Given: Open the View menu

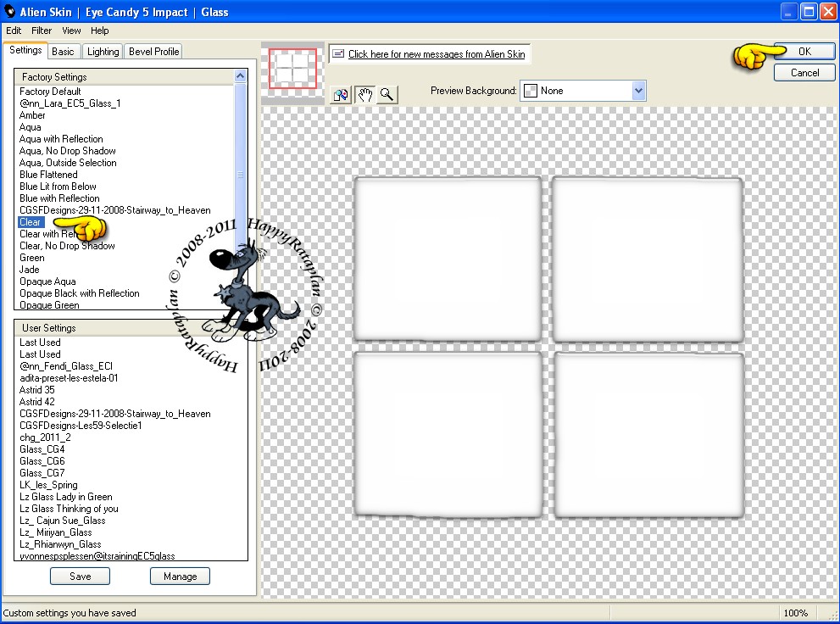Looking at the screenshot, I should click(71, 31).
